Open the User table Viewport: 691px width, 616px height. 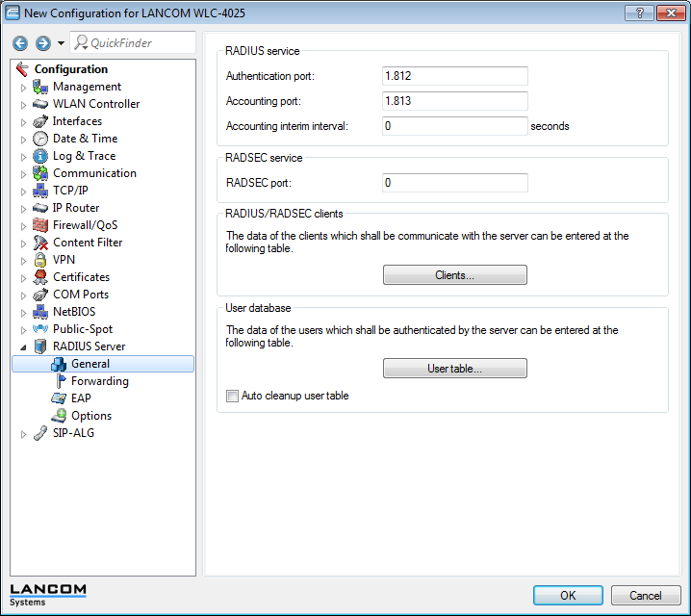[x=454, y=369]
